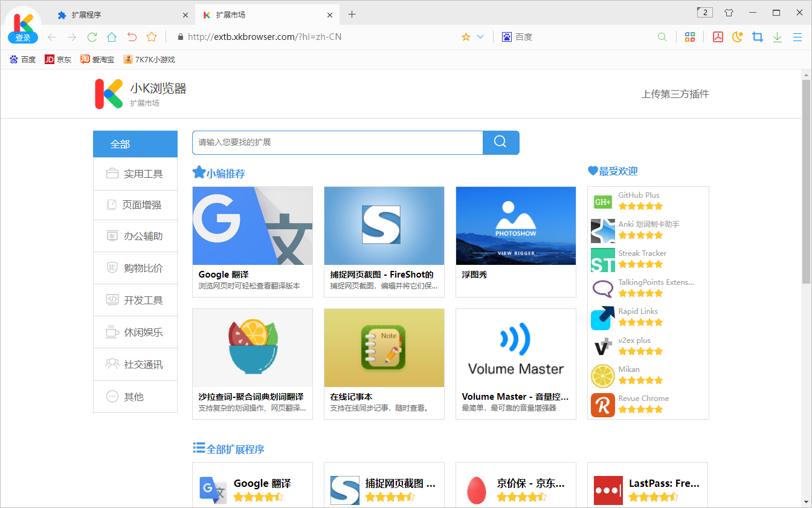Screen dimensions: 812x508
Task: Select the 办公辅助 category
Action: [135, 236]
